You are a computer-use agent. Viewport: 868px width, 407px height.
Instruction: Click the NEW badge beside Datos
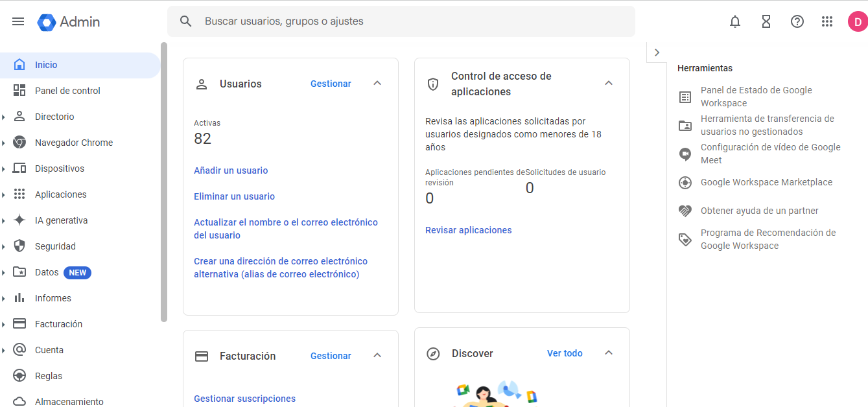click(x=78, y=273)
